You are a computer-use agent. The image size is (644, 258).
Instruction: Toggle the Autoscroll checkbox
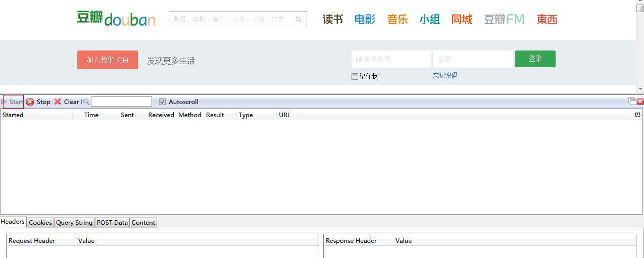click(x=162, y=101)
